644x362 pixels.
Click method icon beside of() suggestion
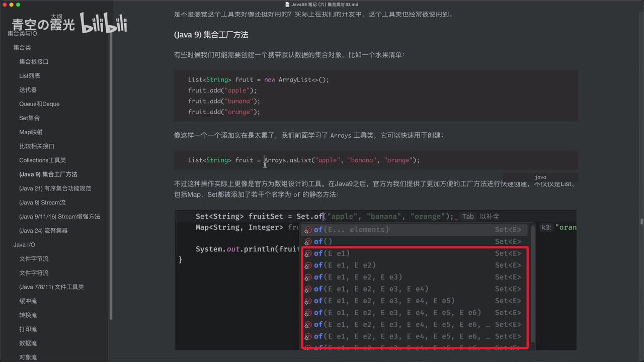click(x=308, y=242)
